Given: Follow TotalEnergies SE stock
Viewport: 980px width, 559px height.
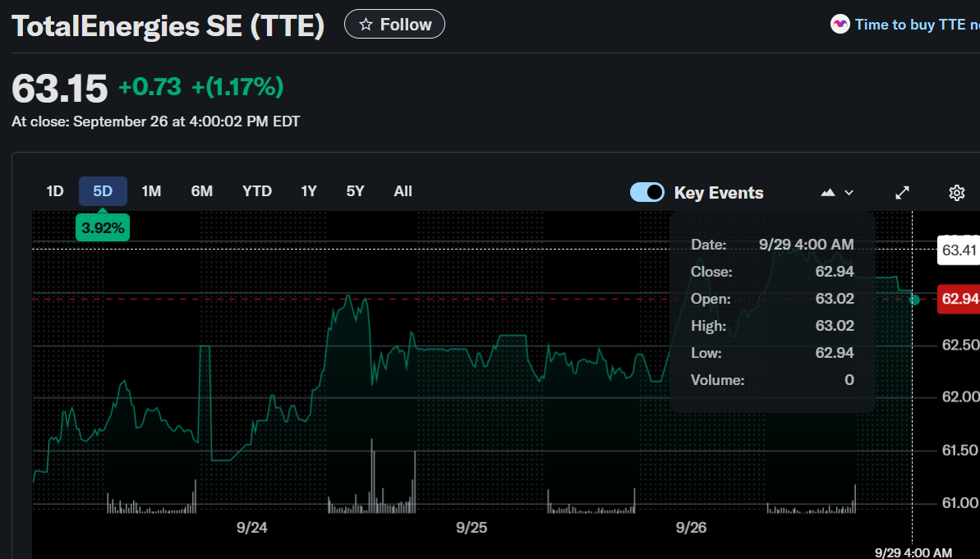Looking at the screenshot, I should point(394,25).
